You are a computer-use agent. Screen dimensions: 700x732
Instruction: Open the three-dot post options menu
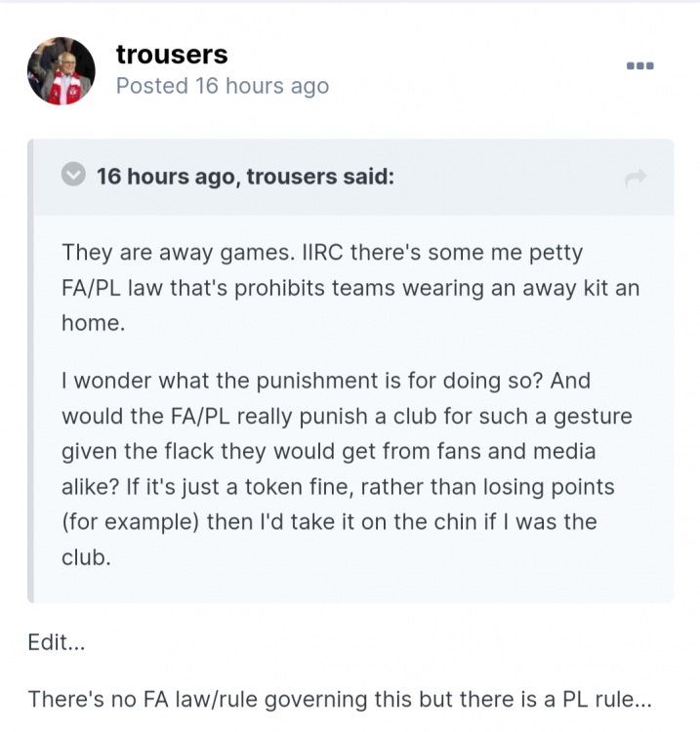tap(639, 65)
